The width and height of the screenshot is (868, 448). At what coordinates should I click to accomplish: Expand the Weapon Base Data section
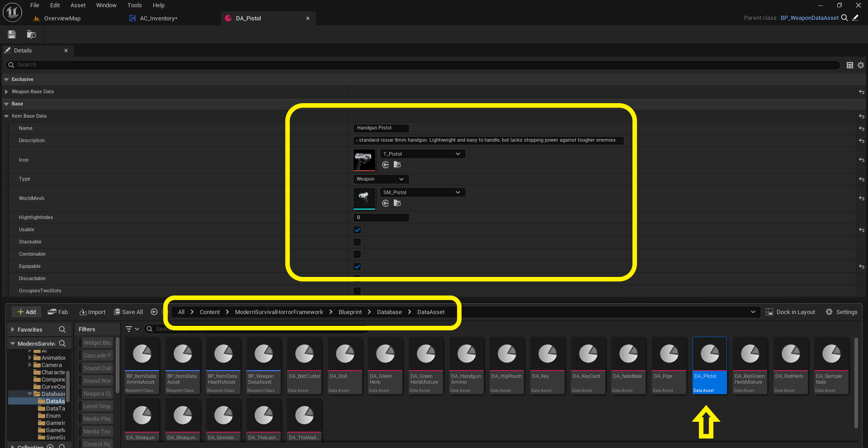tap(6, 92)
